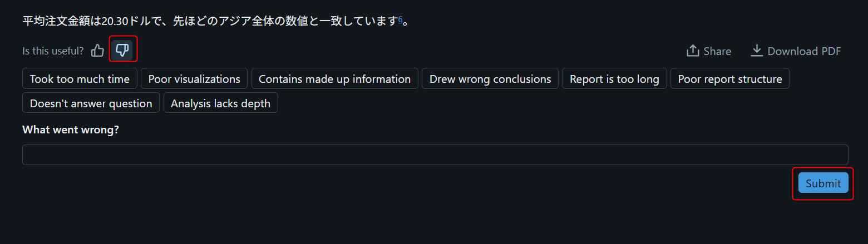Select the "Took too much time" chip
Screen dimensions: 868x244
pos(80,79)
